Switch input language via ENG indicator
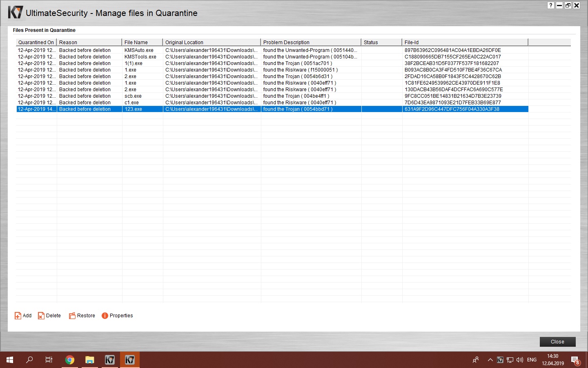Viewport: 588px width, 368px height. tap(532, 360)
